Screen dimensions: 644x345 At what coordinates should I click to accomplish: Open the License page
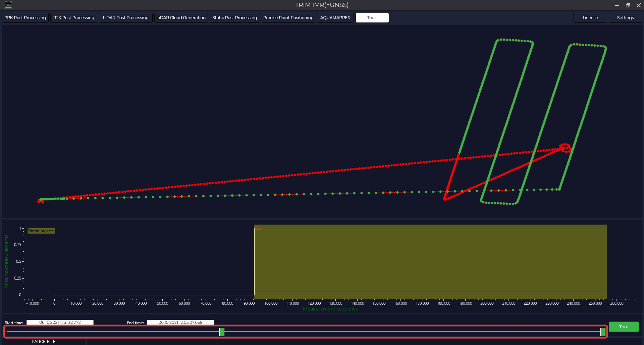coord(590,18)
